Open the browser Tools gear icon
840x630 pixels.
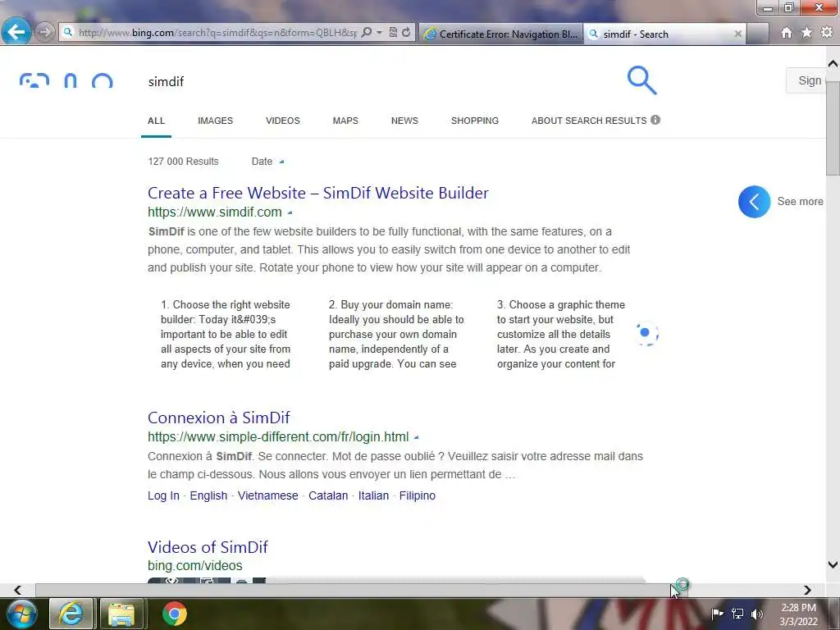827,33
